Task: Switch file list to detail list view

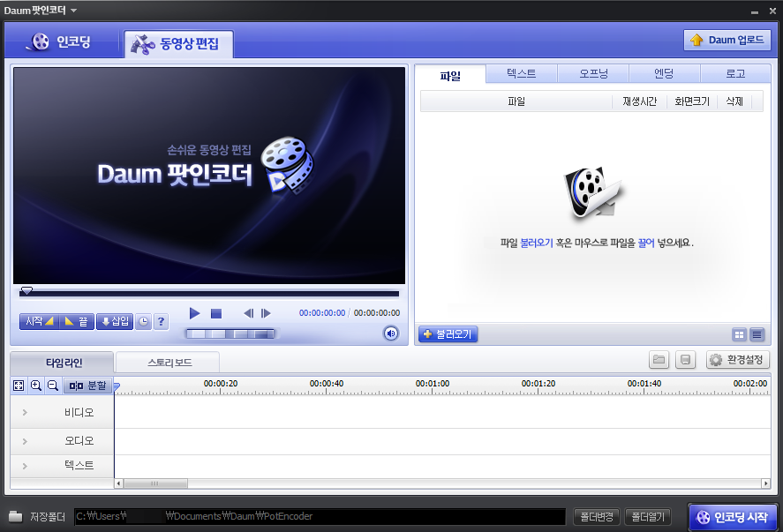Action: [x=757, y=334]
